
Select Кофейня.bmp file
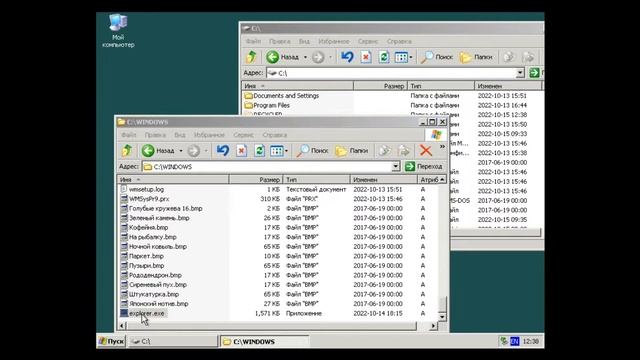click(x=148, y=227)
